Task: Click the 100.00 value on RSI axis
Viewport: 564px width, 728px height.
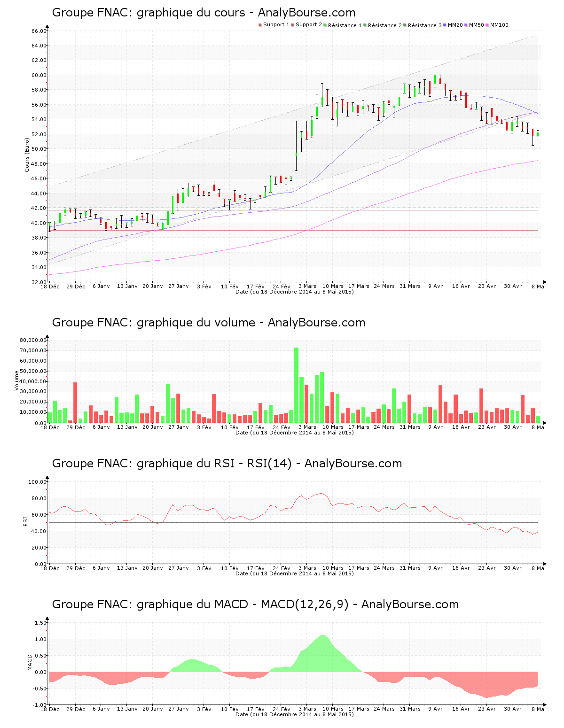Action: (x=38, y=482)
